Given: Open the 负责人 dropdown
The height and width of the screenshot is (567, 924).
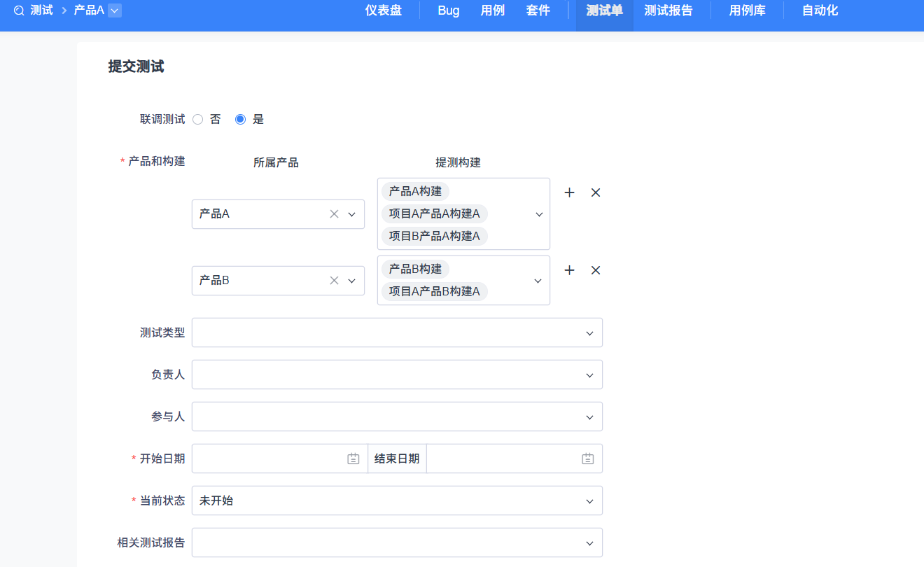Looking at the screenshot, I should 397,375.
